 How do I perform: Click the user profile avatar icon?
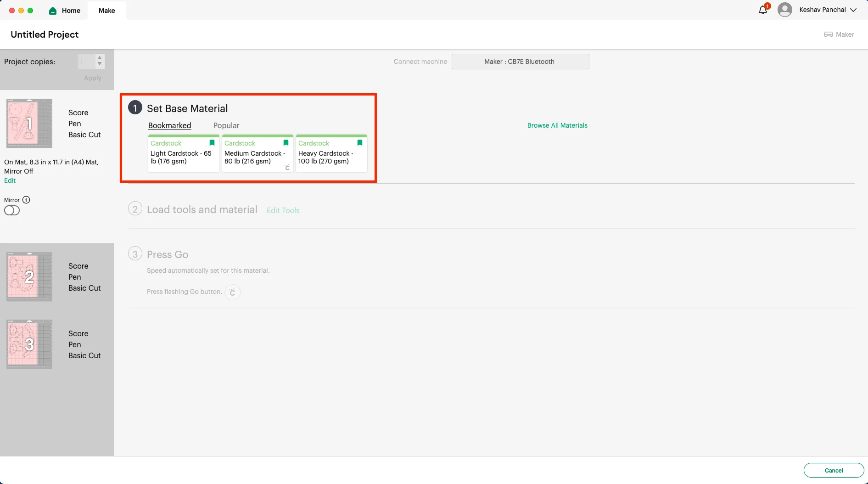[x=785, y=10]
